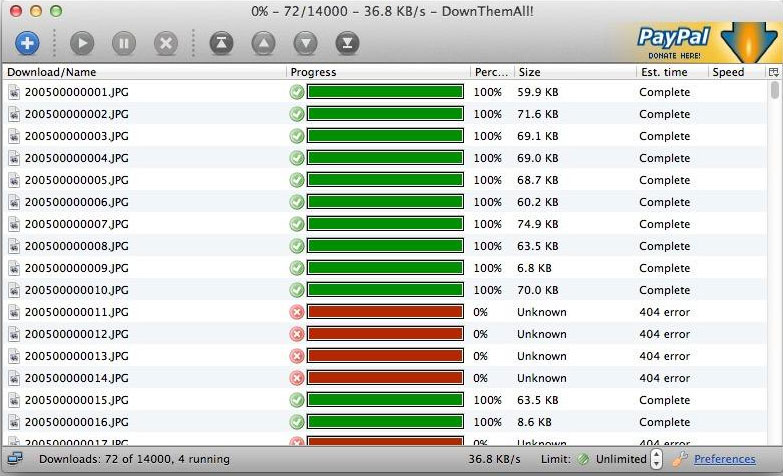Select file icon of 200500000003.JPG
The width and height of the screenshot is (783, 476).
(x=14, y=136)
